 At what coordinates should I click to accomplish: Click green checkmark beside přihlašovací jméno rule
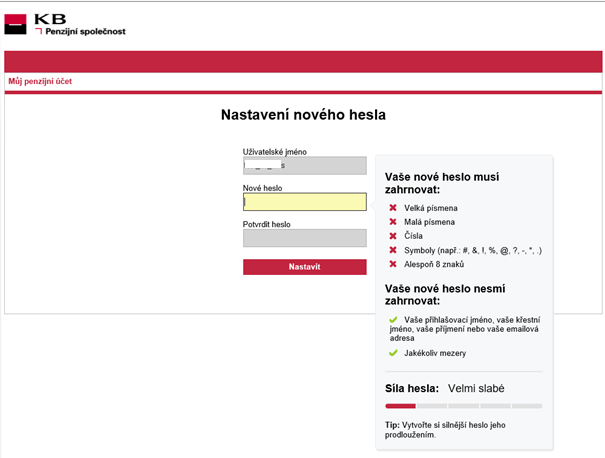(x=393, y=319)
